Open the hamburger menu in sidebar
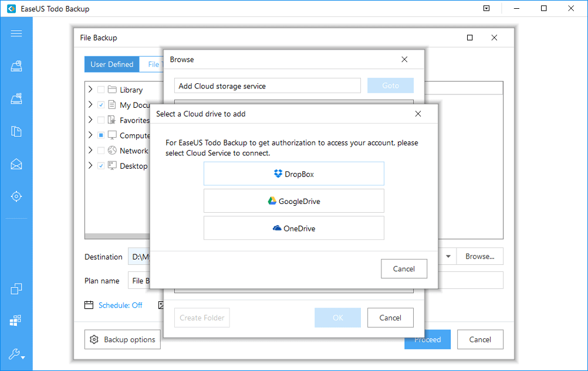 (x=16, y=33)
